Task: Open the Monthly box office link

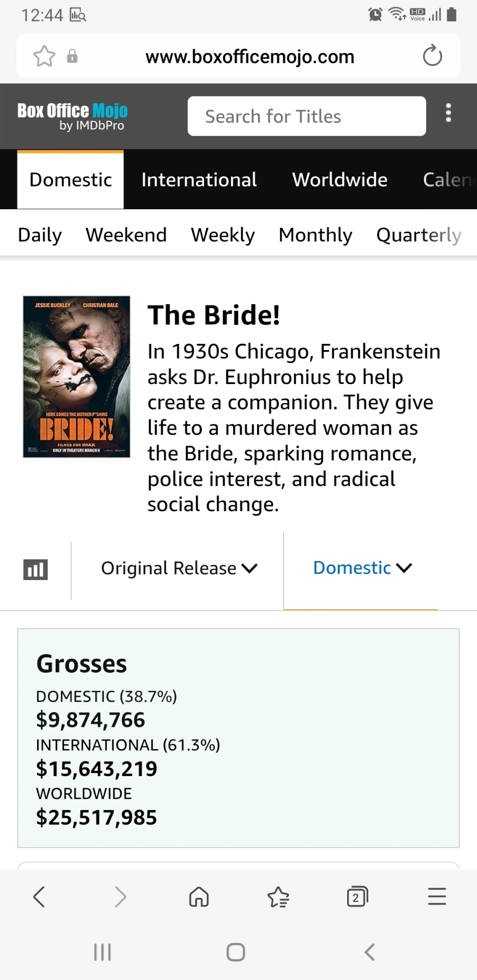Action: 315,235
